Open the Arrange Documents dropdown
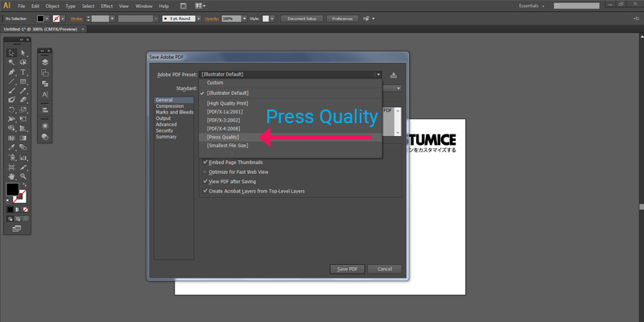The height and width of the screenshot is (322, 644). [200, 6]
